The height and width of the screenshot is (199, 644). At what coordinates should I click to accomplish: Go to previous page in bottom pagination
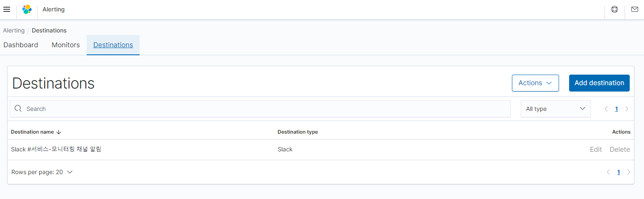(x=608, y=172)
